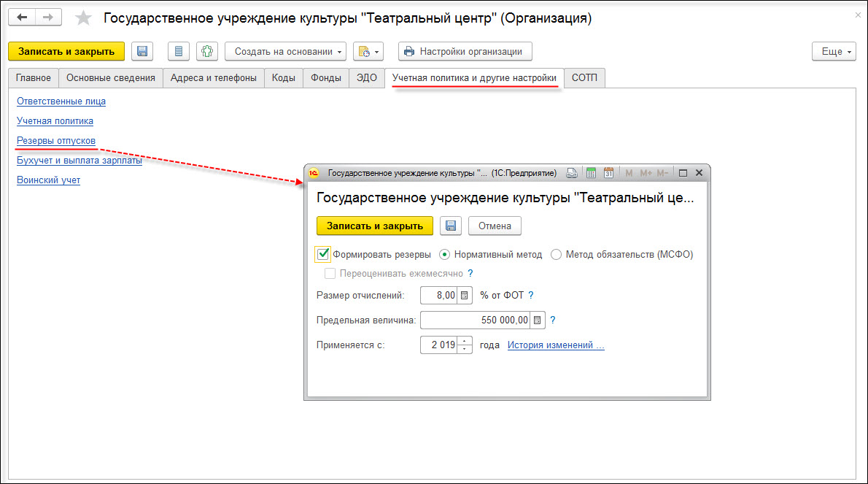Image resolution: width=868 pixels, height=484 pixels.
Task: Open 'Коды' tab
Action: point(284,78)
